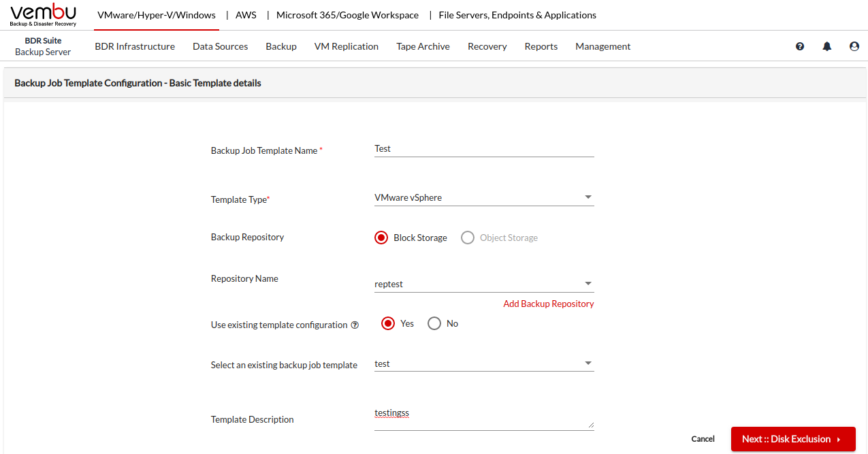This screenshot has height=454, width=868.
Task: Open the VM Replication menu
Action: coord(346,46)
